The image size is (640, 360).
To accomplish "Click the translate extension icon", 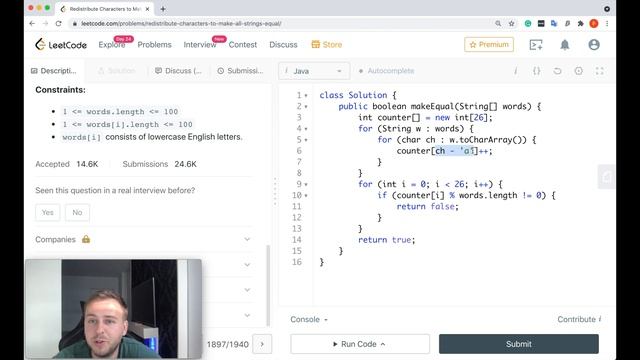I will [554, 24].
